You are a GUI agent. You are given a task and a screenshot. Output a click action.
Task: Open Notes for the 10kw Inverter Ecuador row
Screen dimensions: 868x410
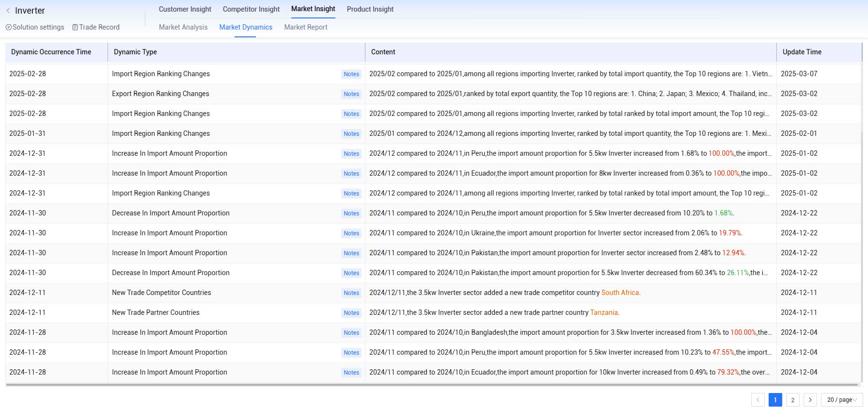(x=351, y=373)
